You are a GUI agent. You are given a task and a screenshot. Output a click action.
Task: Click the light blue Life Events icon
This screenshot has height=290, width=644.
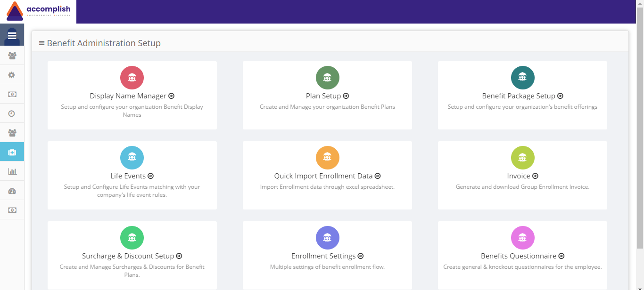(132, 158)
